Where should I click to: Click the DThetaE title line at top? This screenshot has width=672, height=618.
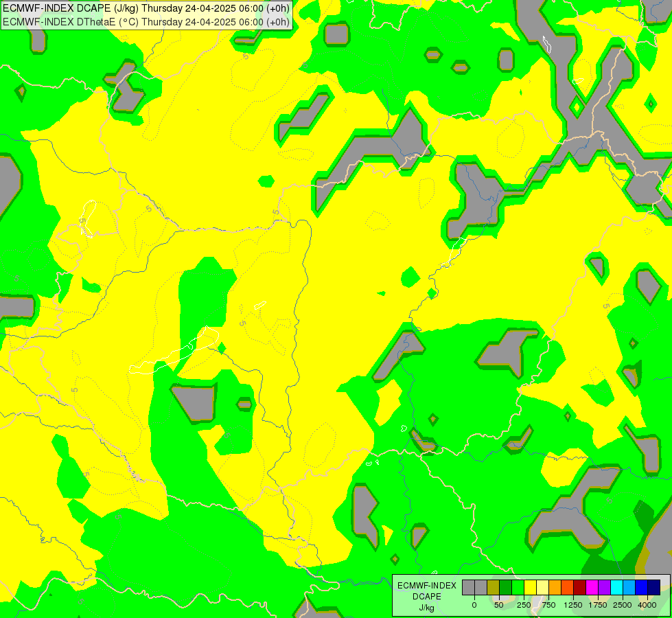click(x=146, y=22)
